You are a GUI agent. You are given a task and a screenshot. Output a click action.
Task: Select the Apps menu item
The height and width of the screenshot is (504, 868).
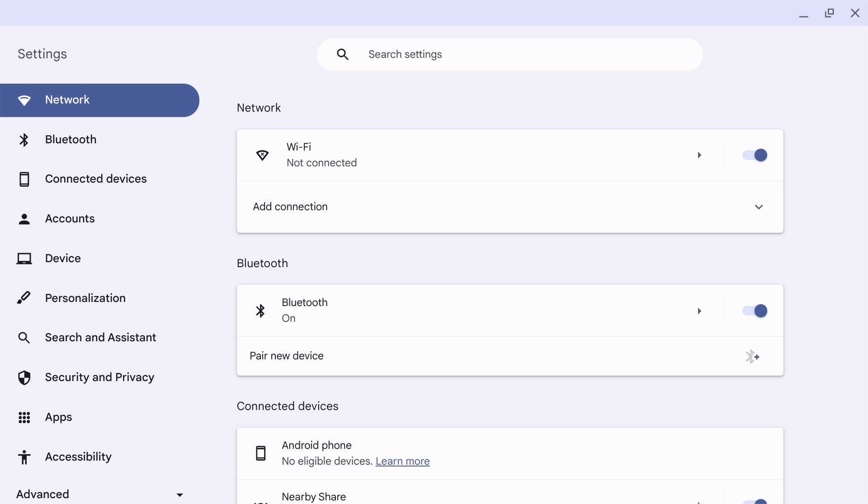[58, 417]
